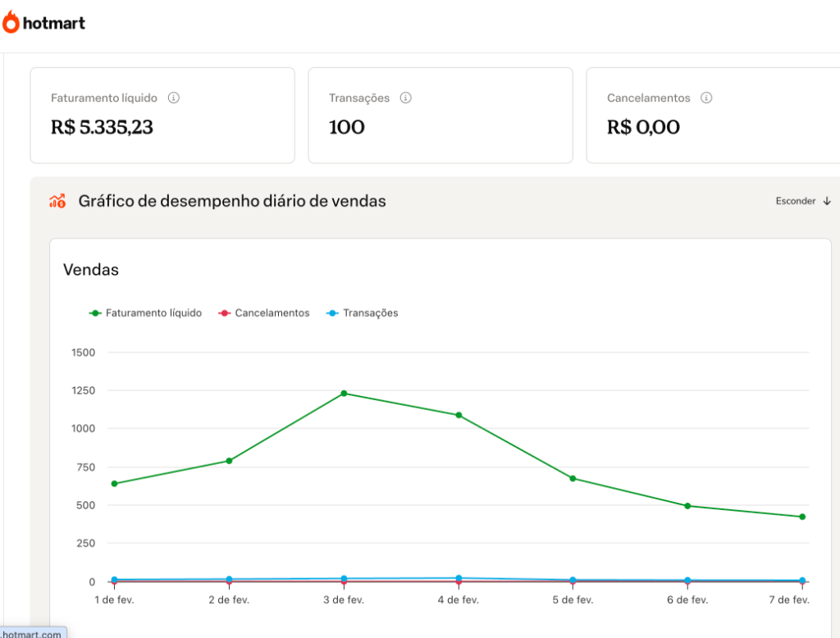Viewport: 840px width, 638px height.
Task: Hide the Gráfico de desempenho section
Action: click(x=804, y=200)
